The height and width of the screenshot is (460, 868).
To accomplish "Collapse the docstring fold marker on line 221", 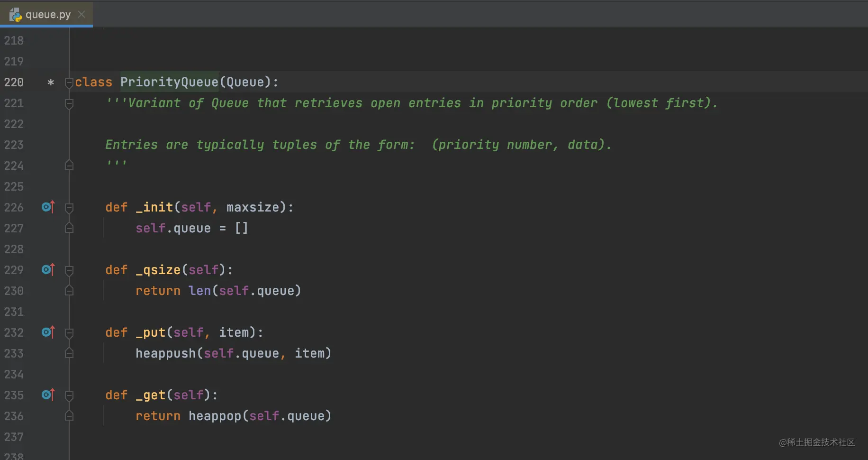I will (x=69, y=103).
